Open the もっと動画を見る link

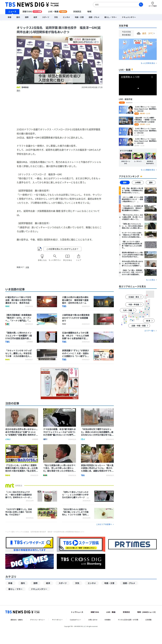coord(148,170)
